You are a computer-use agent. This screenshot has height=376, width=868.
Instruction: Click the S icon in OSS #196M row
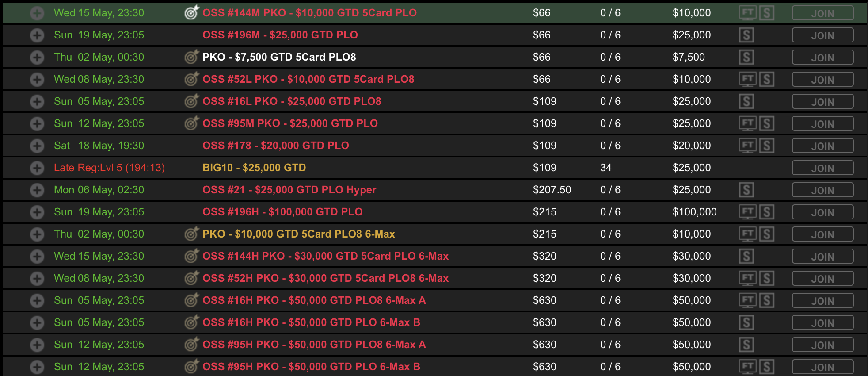click(x=746, y=35)
